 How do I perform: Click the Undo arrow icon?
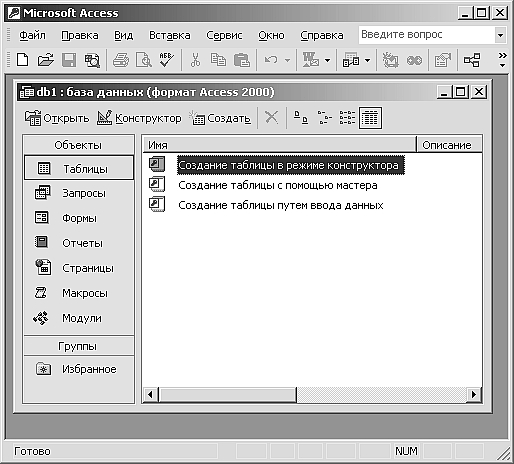click(x=271, y=60)
